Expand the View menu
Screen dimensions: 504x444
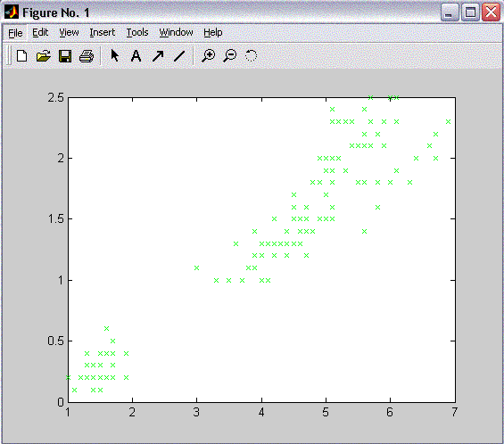(69, 32)
